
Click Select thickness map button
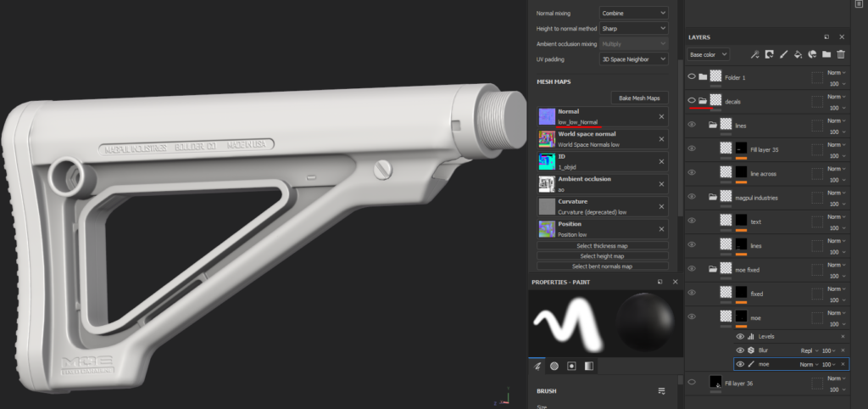click(x=603, y=245)
